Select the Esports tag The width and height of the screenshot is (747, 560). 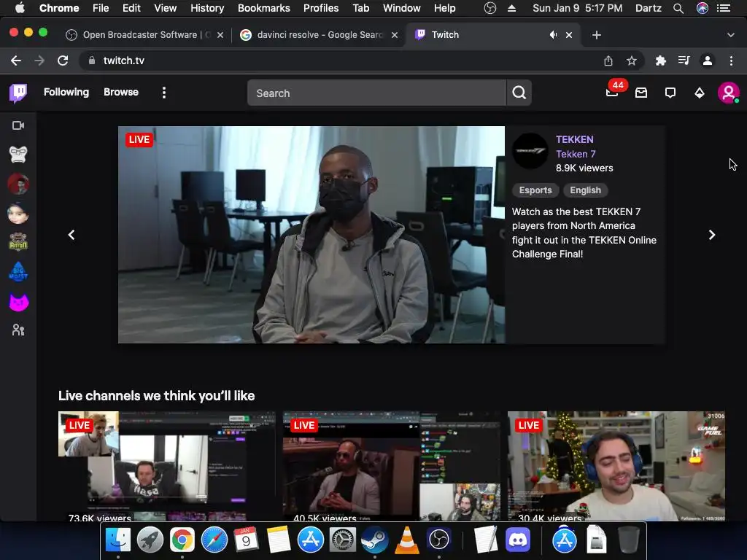pyautogui.click(x=535, y=190)
